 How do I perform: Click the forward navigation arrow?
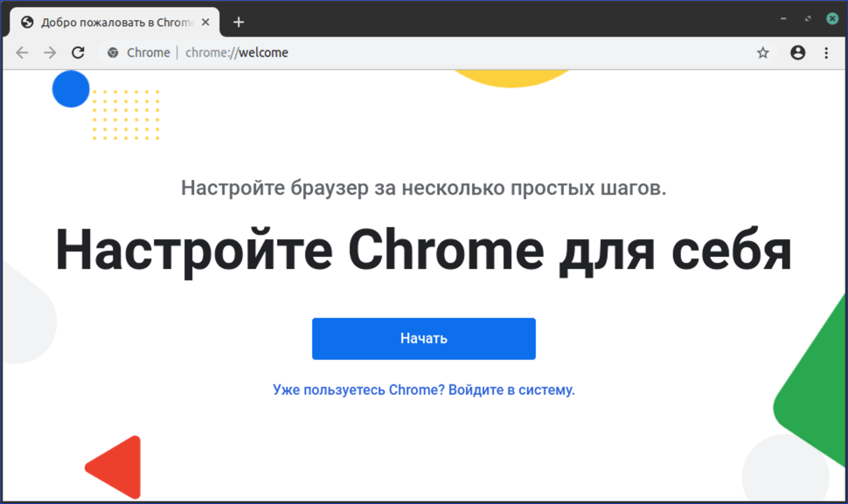[x=50, y=52]
